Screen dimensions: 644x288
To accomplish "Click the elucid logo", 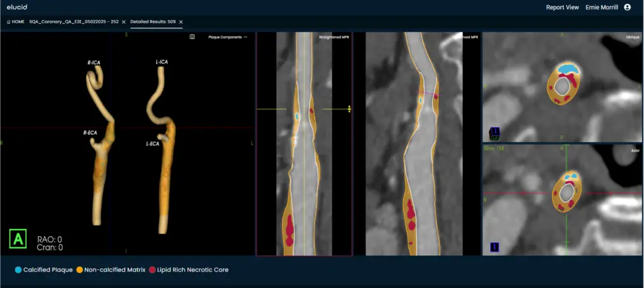I will 17,7.
